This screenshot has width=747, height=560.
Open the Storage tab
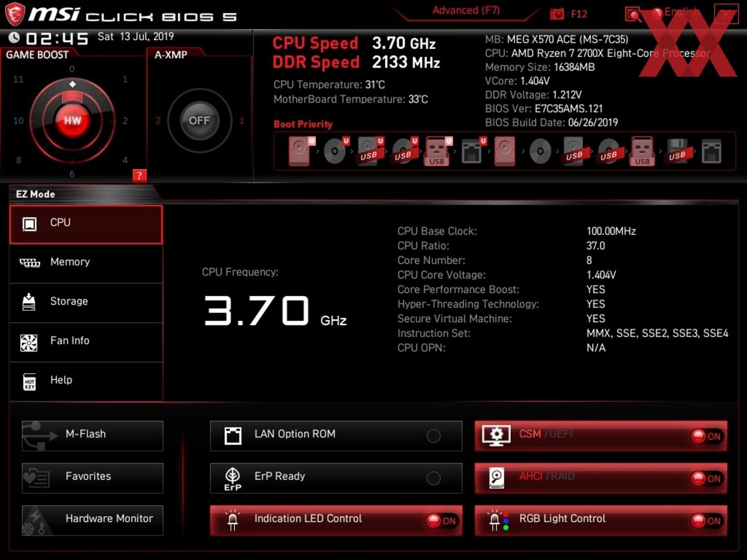click(x=86, y=303)
